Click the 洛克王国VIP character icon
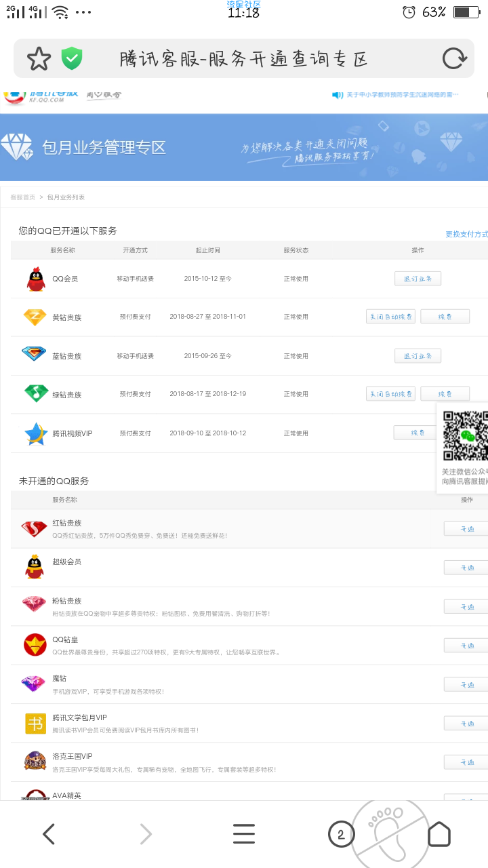This screenshot has height=868, width=488. point(35,762)
